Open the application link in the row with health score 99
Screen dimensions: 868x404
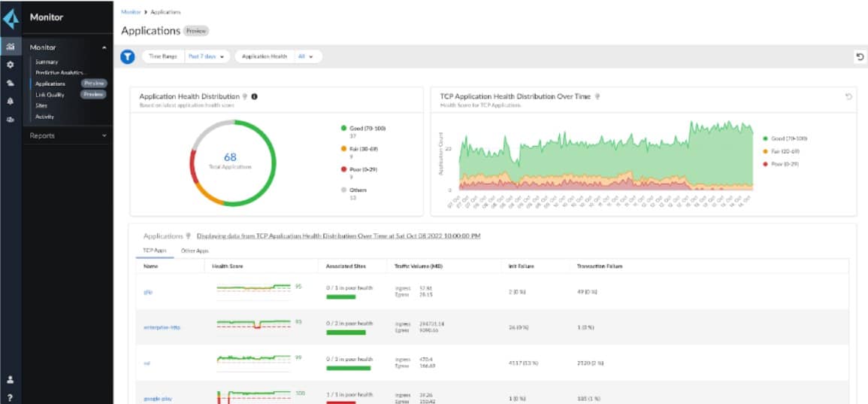(x=147, y=363)
